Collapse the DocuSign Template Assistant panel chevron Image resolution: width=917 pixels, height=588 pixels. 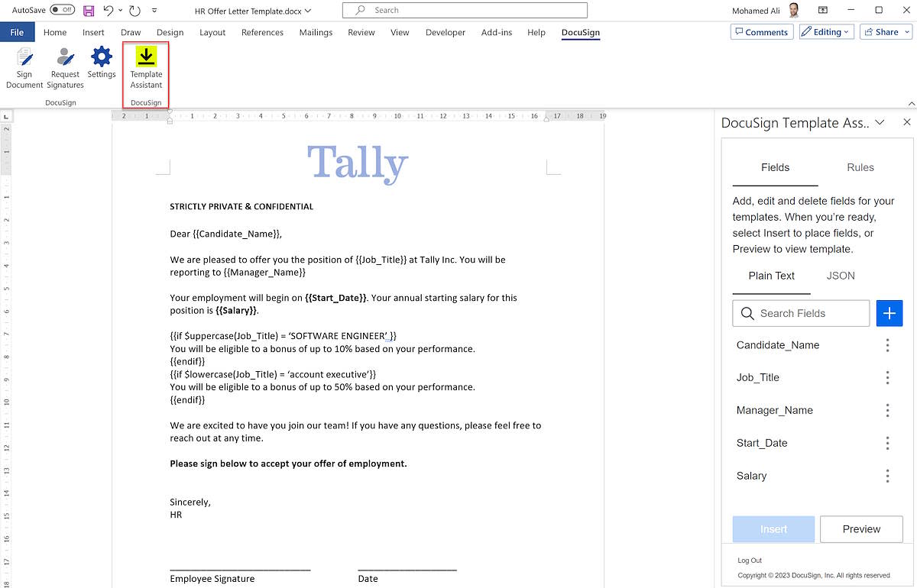point(881,122)
